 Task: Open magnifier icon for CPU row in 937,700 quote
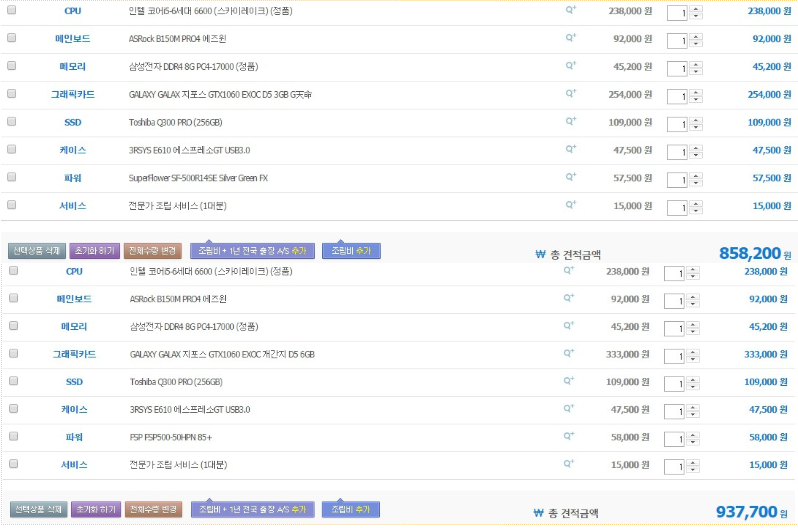pyautogui.click(x=568, y=270)
